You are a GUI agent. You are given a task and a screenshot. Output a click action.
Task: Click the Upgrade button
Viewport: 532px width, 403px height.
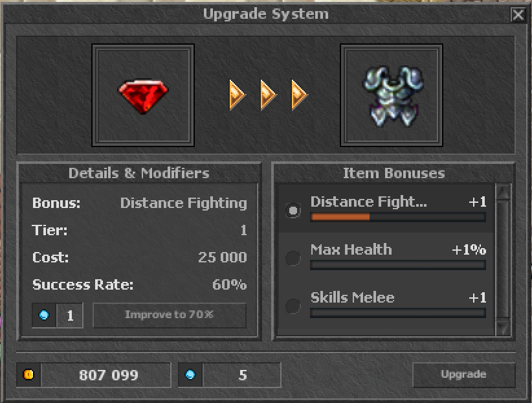coord(464,374)
